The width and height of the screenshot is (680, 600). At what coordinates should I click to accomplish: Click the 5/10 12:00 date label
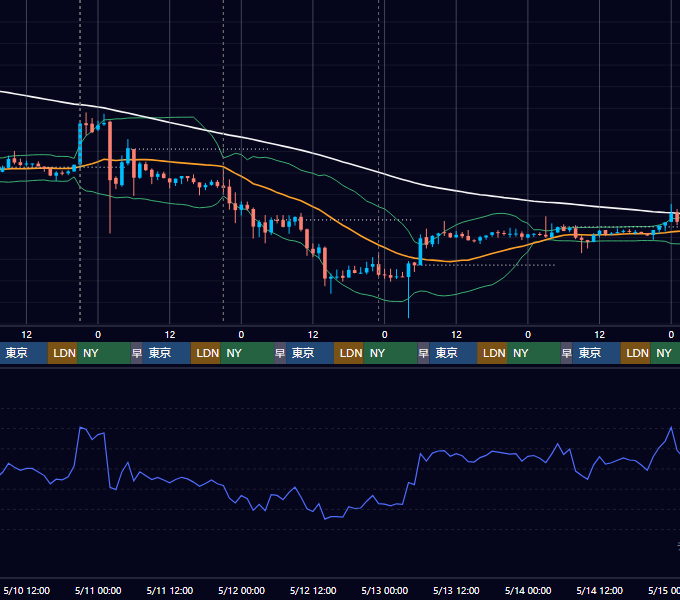coord(26,590)
